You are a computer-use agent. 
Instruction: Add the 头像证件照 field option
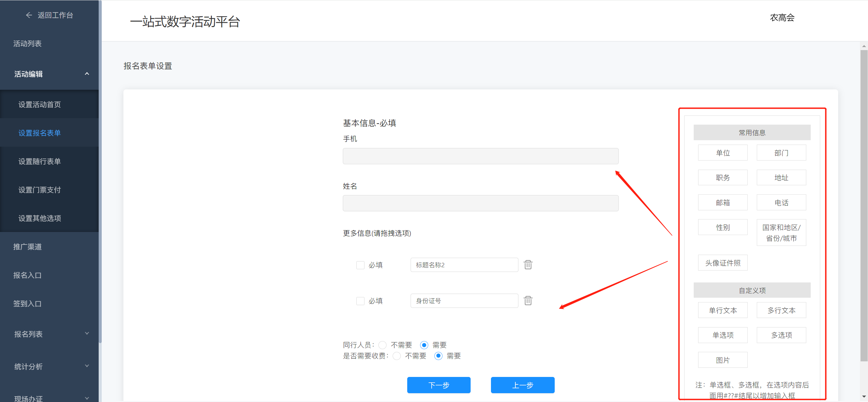[723, 263]
